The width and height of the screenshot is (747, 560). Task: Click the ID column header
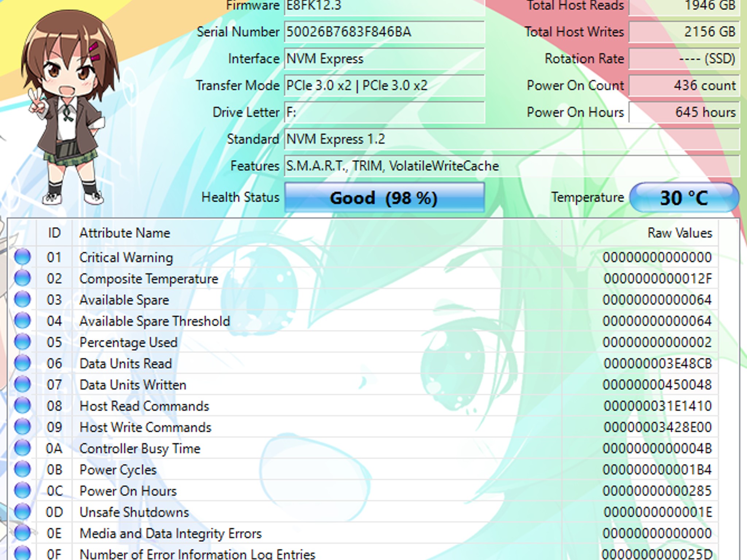(54, 233)
